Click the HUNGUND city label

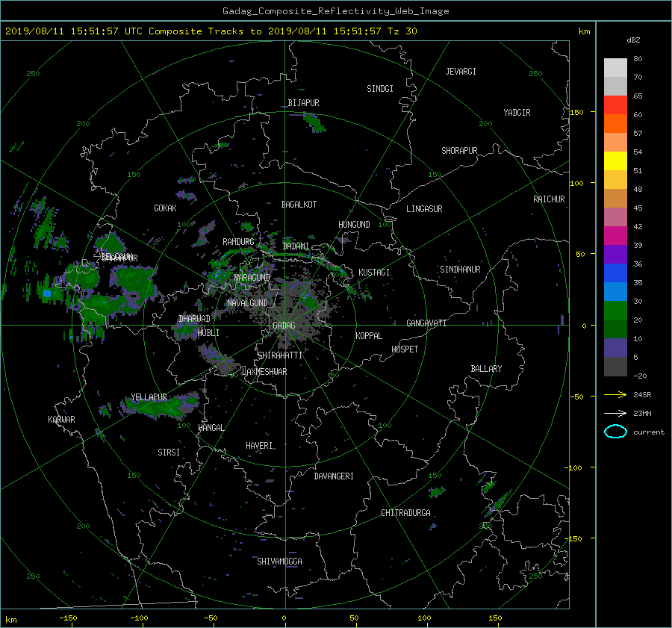(x=354, y=225)
